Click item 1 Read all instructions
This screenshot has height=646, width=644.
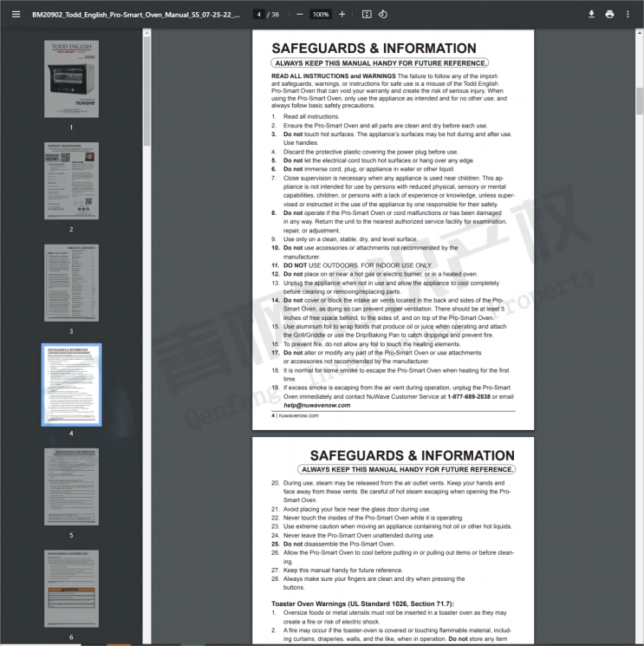tap(305, 116)
